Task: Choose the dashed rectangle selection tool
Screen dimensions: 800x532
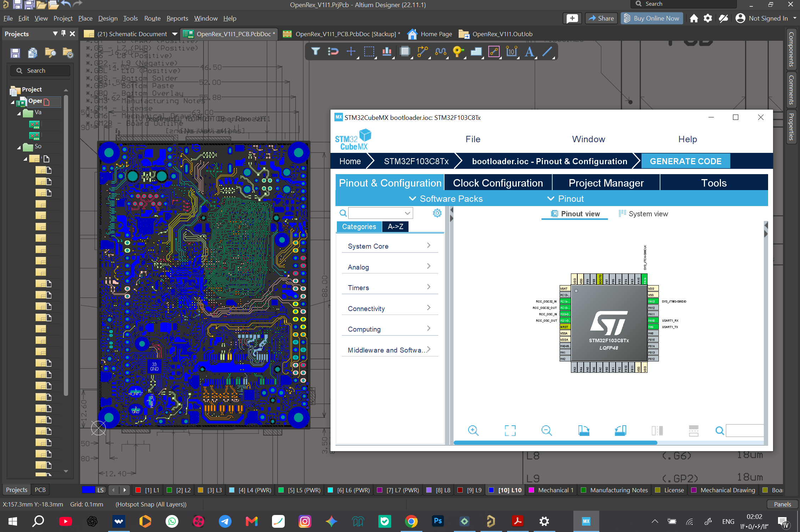Action: (369, 52)
